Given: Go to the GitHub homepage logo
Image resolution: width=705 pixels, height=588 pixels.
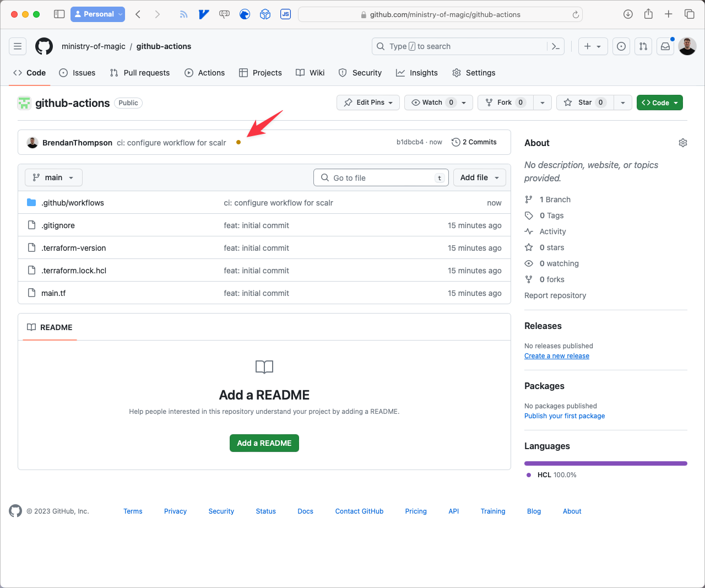Looking at the screenshot, I should point(44,46).
